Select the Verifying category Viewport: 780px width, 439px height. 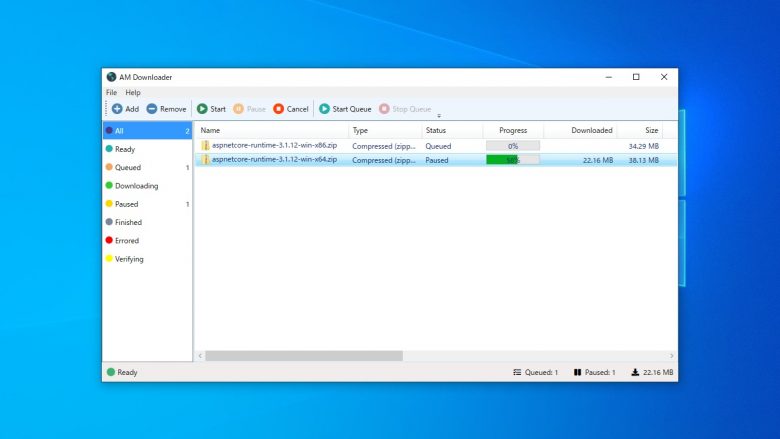pos(147,259)
